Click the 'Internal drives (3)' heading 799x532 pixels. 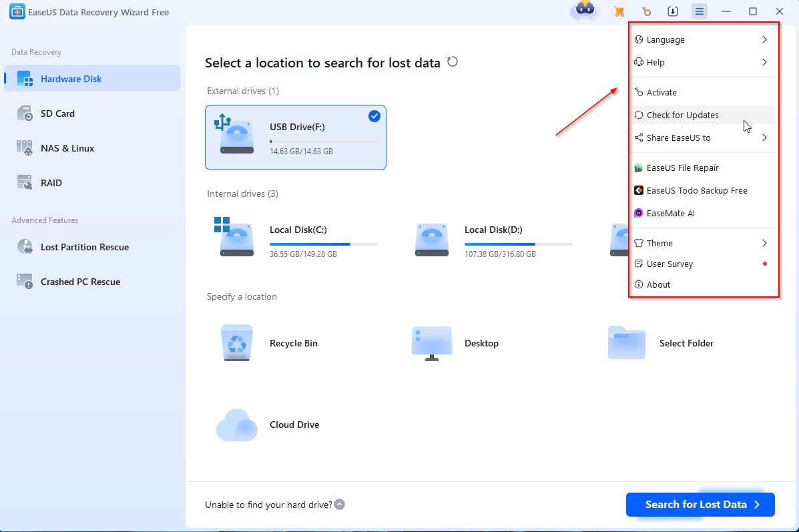tap(242, 194)
